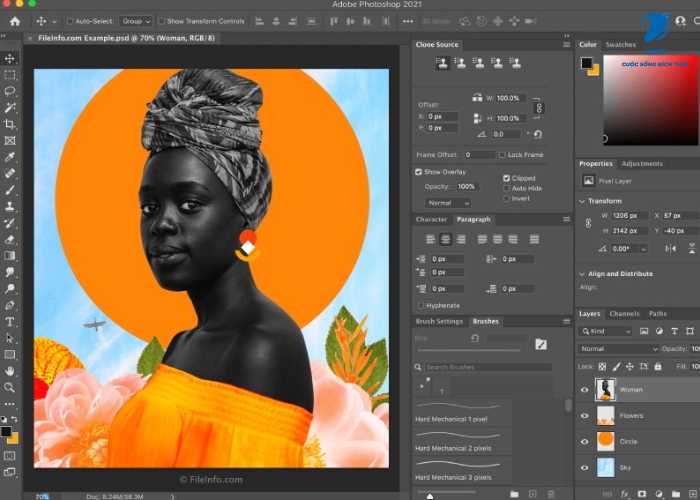Select the Crop tool

click(x=9, y=124)
